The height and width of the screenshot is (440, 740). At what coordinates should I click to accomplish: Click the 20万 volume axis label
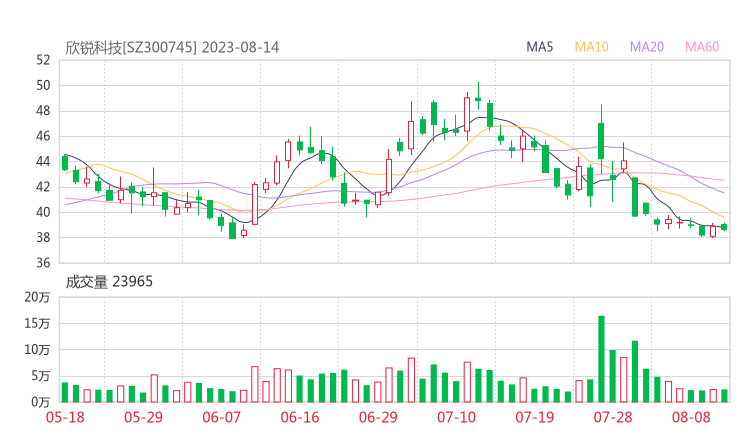click(37, 297)
